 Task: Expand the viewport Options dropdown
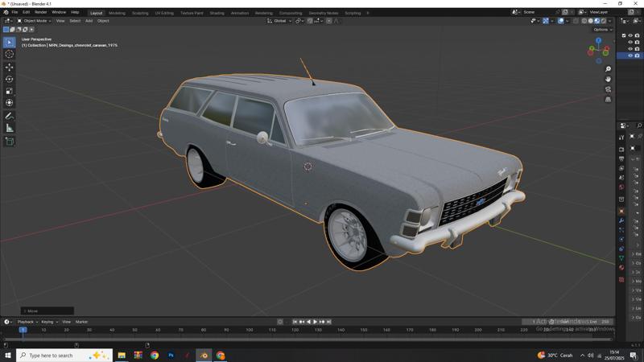coord(603,30)
